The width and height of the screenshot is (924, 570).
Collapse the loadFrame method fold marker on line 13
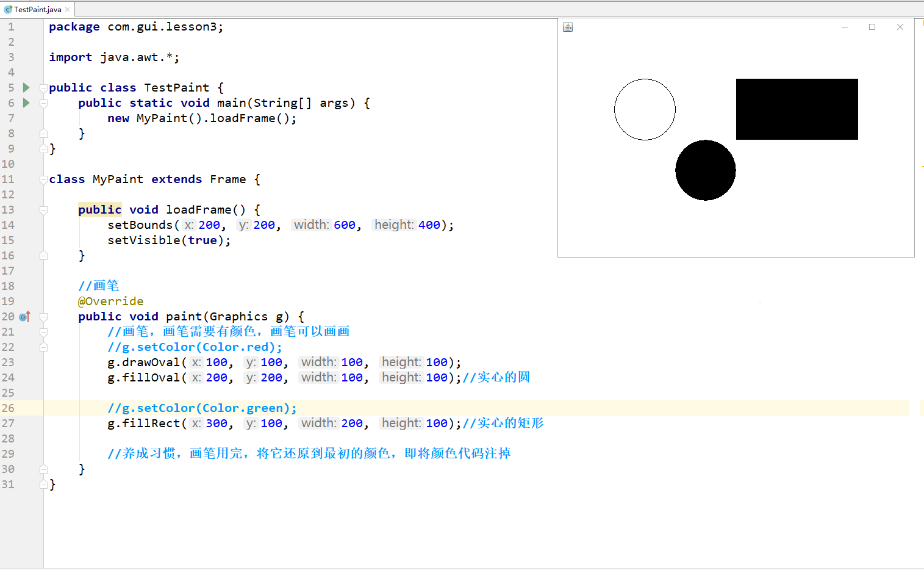43,210
